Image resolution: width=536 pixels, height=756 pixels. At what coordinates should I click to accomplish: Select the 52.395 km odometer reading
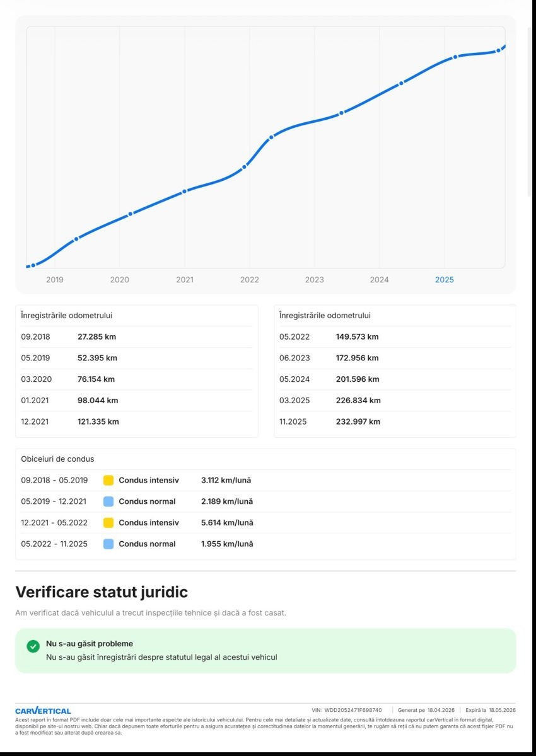coord(97,358)
